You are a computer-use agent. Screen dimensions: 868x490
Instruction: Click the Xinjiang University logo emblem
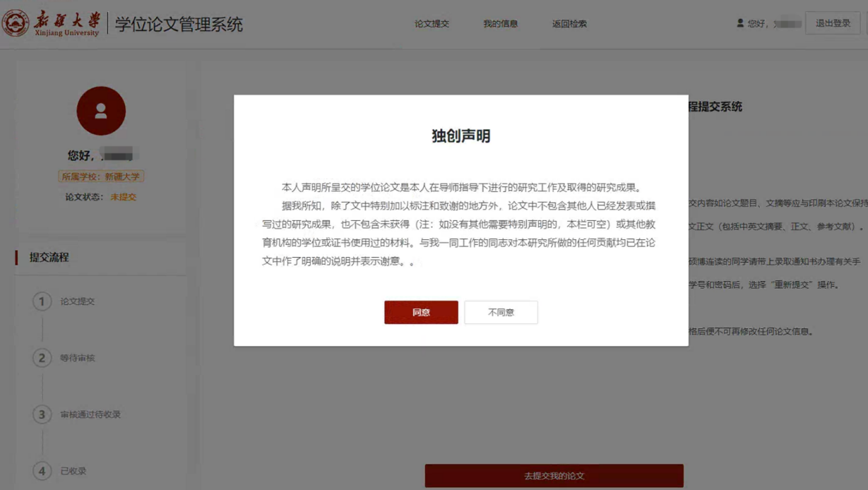(15, 24)
